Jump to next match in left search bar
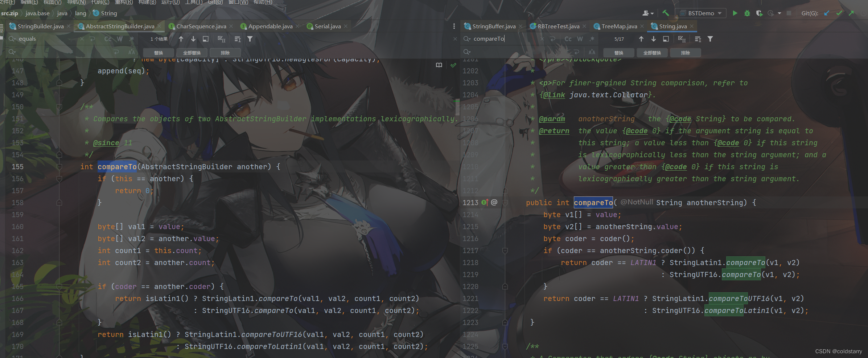 (x=193, y=39)
